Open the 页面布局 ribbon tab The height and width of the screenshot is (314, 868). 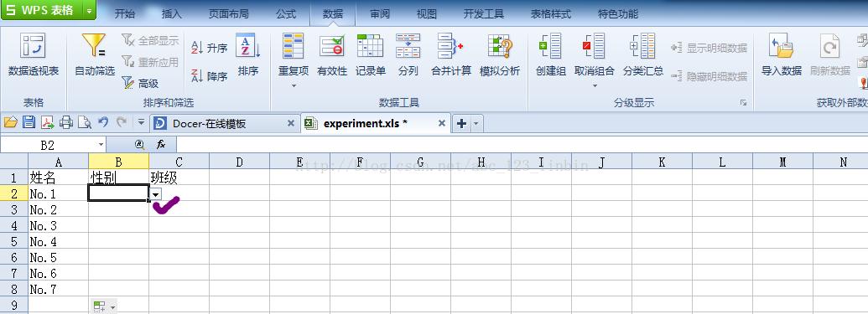click(x=229, y=14)
